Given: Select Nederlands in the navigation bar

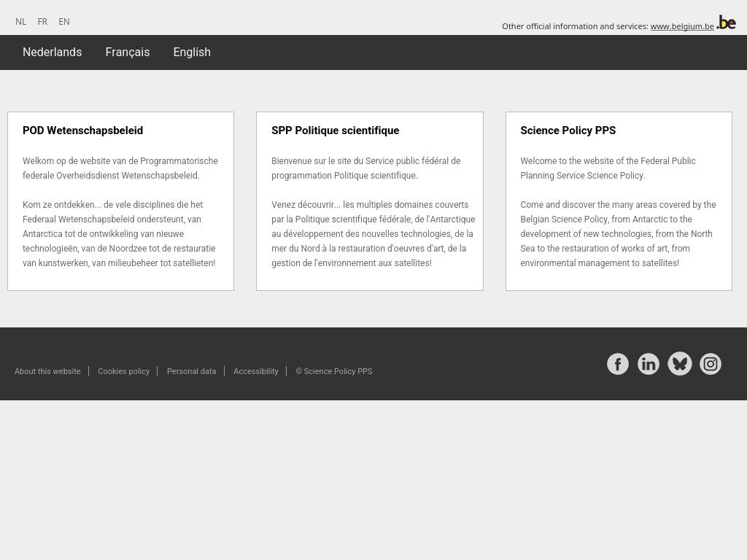Looking at the screenshot, I should (x=53, y=52).
